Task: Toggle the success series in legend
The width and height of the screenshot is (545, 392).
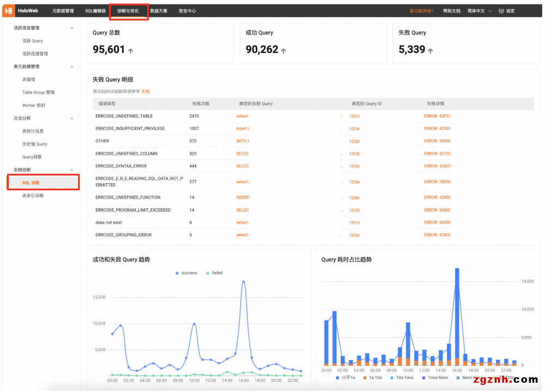Action: (186, 273)
